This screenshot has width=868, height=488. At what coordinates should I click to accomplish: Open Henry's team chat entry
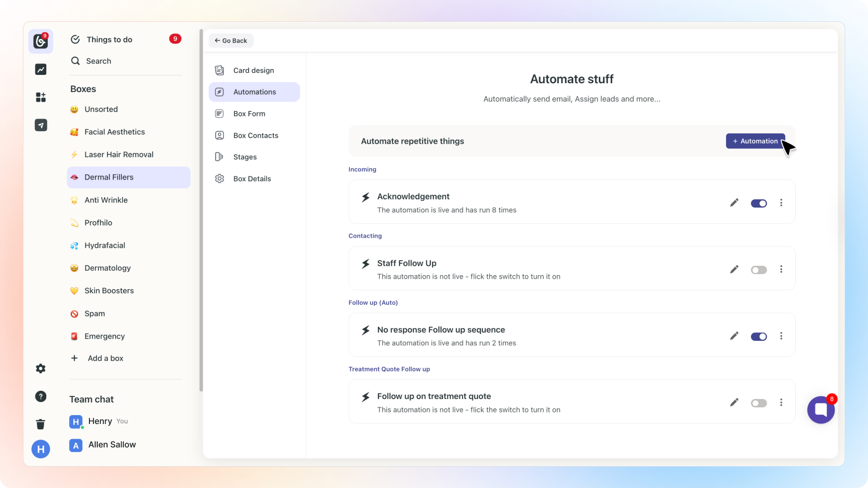(99, 421)
